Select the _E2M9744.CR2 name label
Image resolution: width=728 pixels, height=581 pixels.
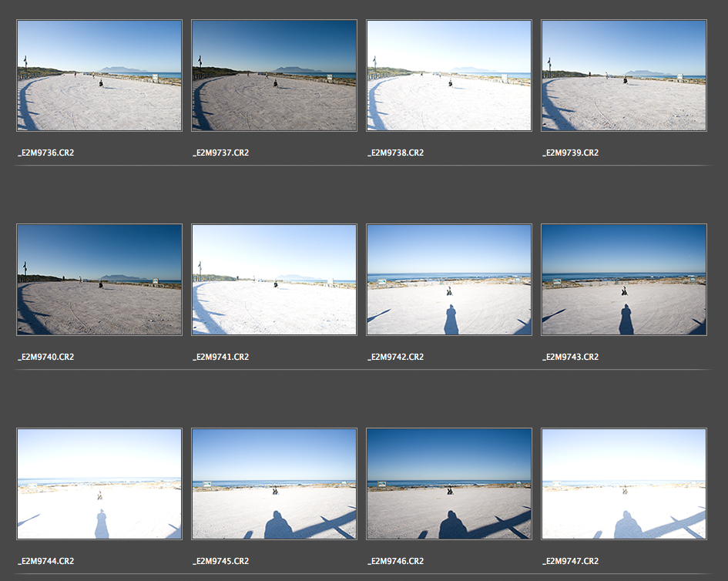pyautogui.click(x=45, y=561)
